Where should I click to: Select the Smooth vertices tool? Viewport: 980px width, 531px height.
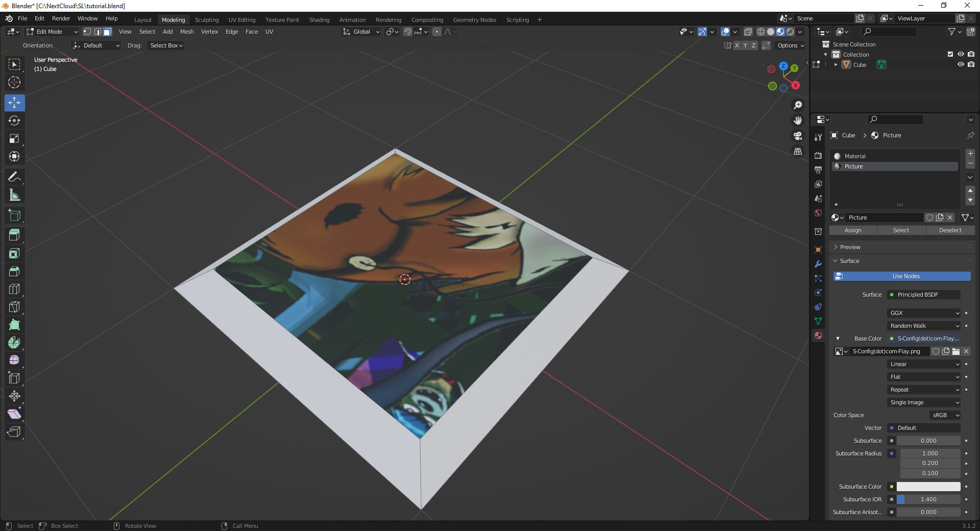[14, 360]
